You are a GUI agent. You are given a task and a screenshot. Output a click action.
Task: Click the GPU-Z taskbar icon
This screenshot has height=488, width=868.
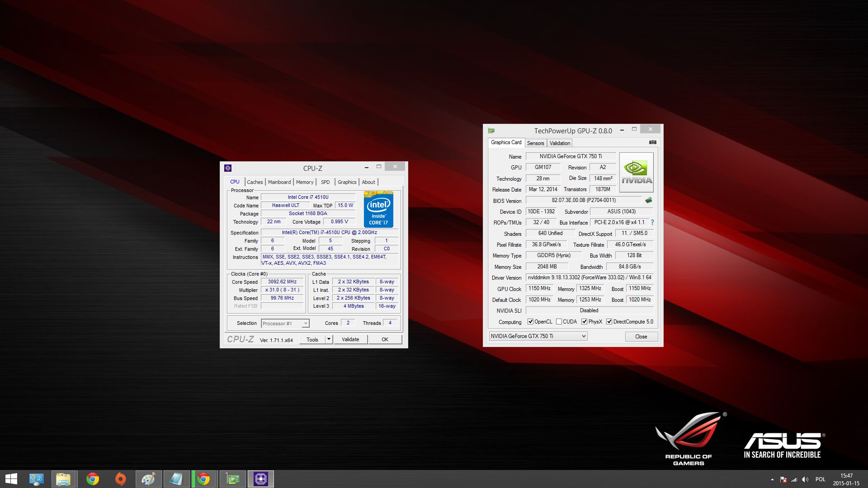point(233,479)
